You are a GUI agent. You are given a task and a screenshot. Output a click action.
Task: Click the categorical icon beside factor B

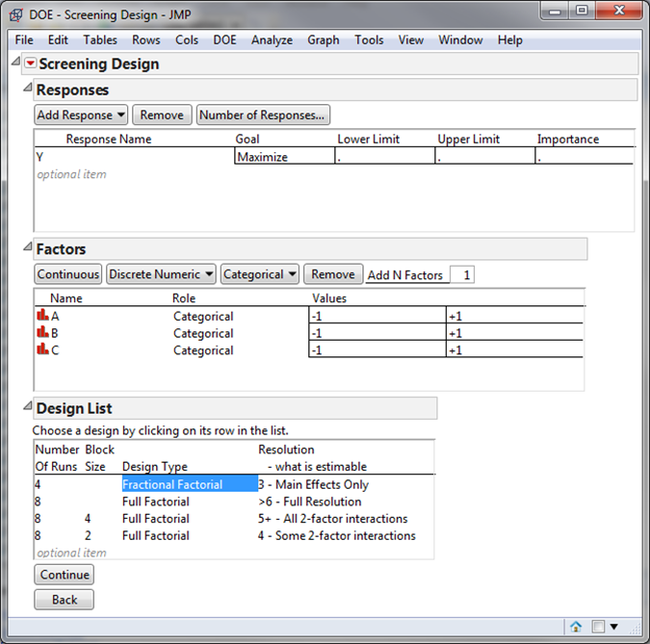pyautogui.click(x=41, y=333)
